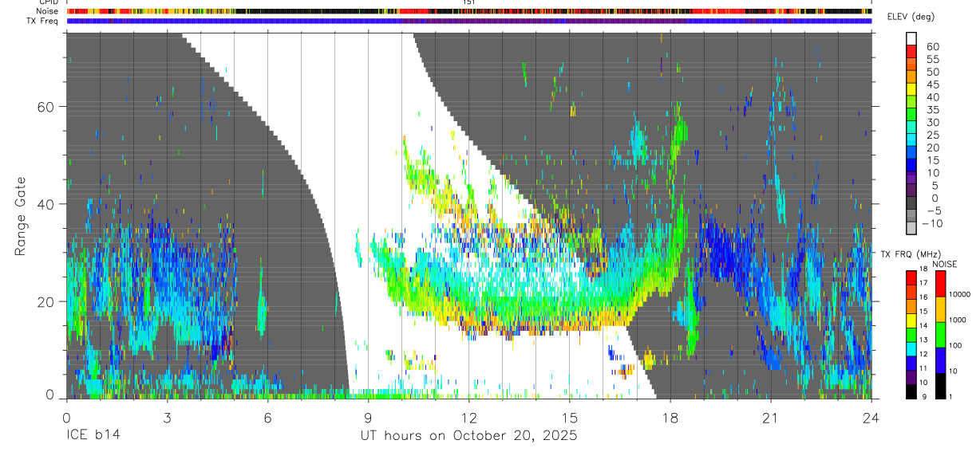This screenshot has height=452, width=980.
Task: Click the 16 label on TX FRQ scale
Action: click(x=923, y=297)
